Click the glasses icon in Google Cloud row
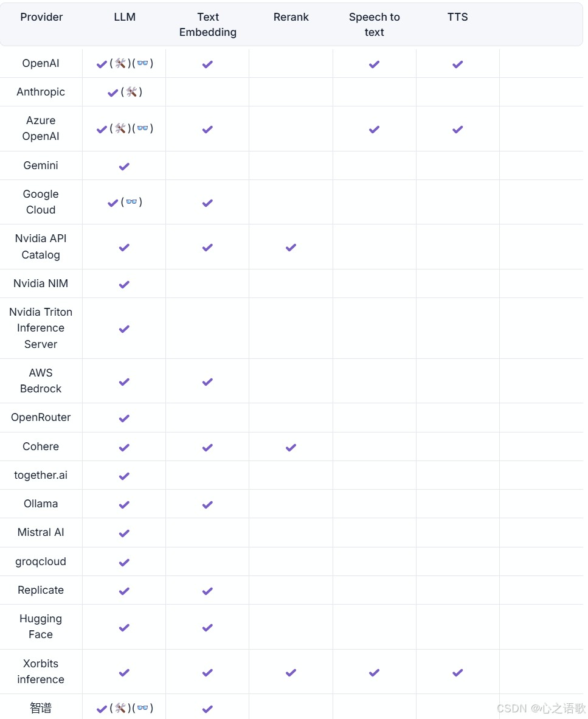Screen dimensions: 588x719 [x=131, y=202]
